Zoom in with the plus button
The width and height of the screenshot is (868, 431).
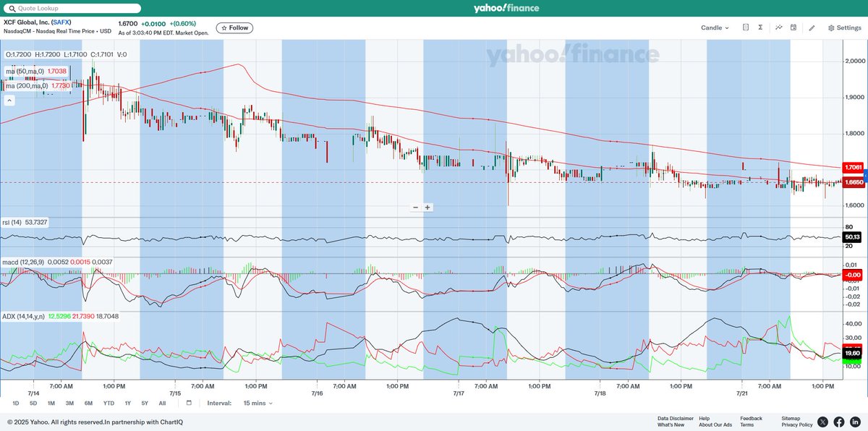point(427,207)
